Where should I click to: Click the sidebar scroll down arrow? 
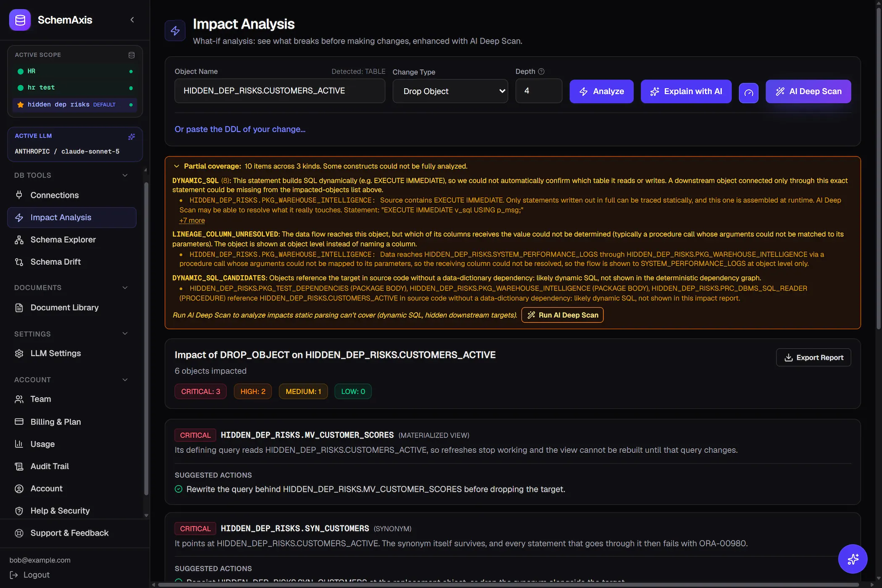point(146,515)
